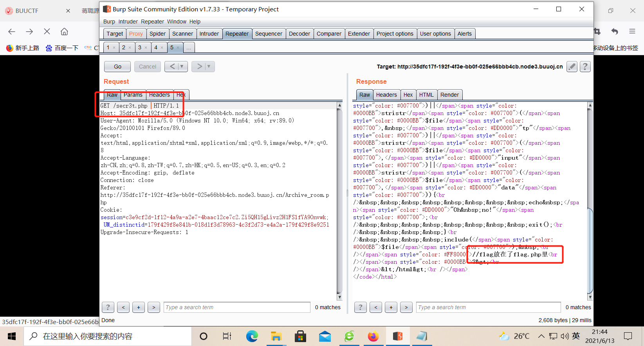Show request Params view

[133, 95]
